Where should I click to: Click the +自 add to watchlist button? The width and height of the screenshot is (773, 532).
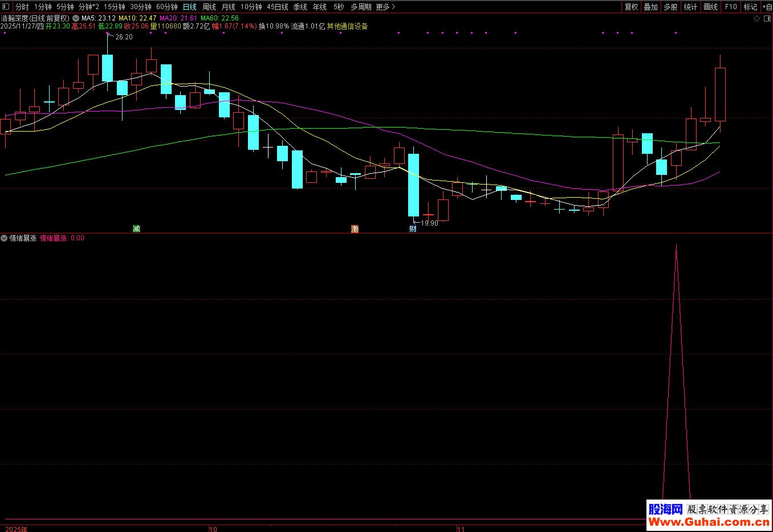pyautogui.click(x=767, y=7)
